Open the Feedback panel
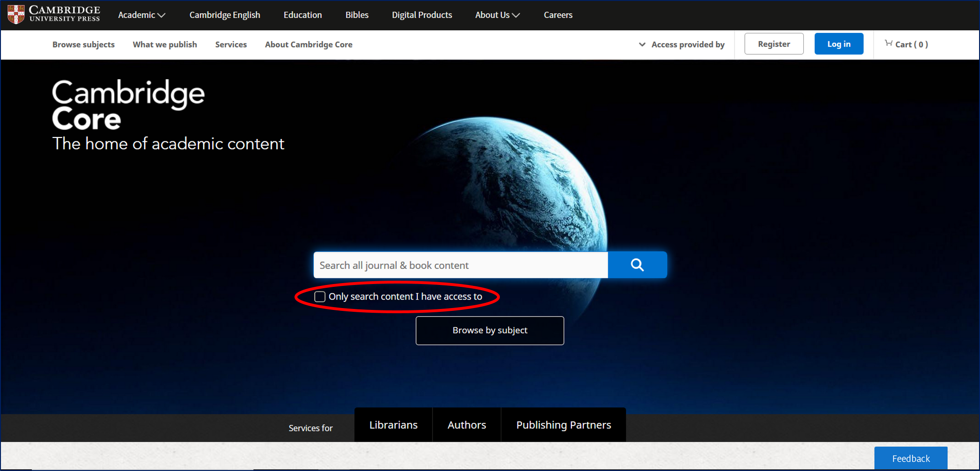980x471 pixels. click(911, 458)
